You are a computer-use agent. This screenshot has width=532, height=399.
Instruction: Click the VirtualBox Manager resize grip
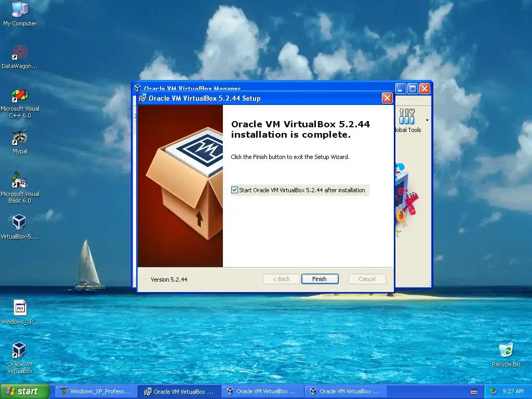[428, 284]
